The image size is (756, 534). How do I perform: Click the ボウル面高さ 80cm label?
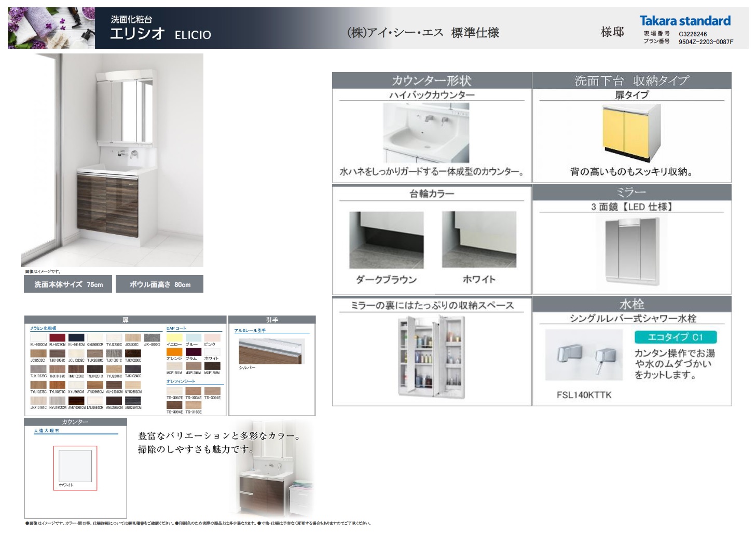(x=159, y=284)
